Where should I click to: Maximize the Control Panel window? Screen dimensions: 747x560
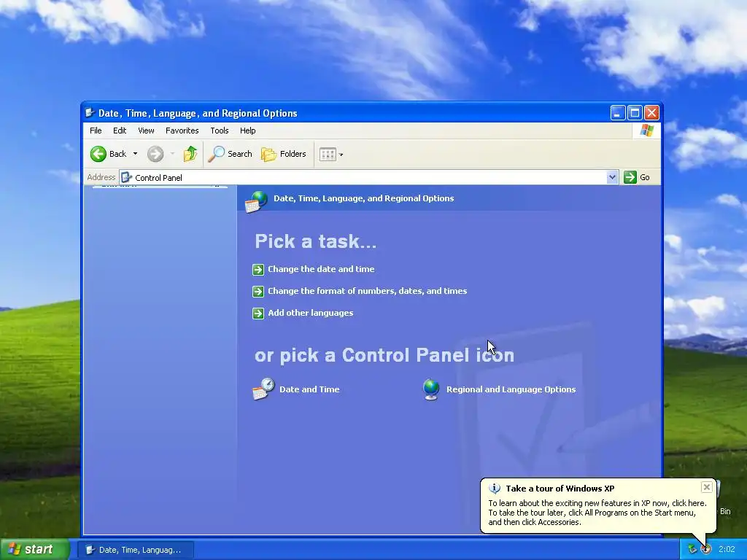[x=635, y=113]
